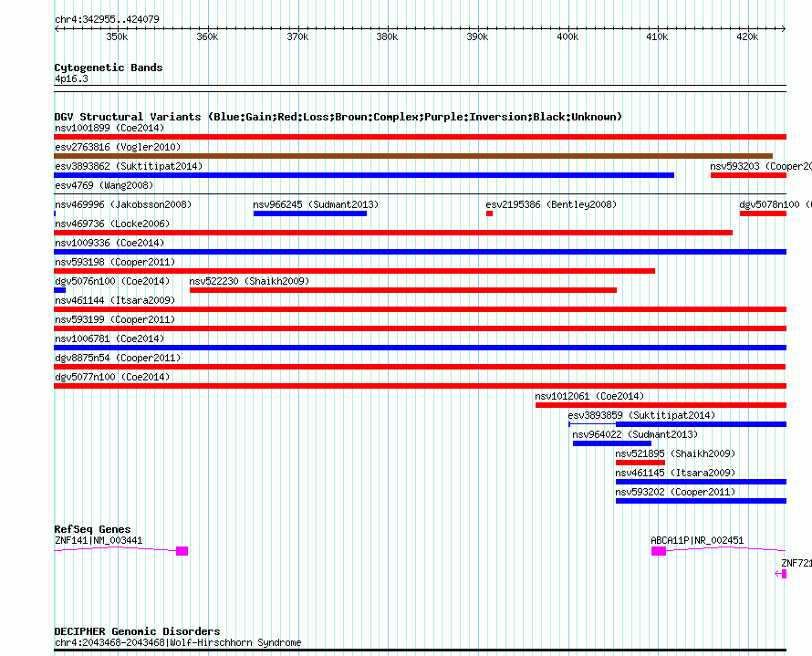
Task: Click the ZNF721 gene arrow marker
Action: tap(781, 574)
